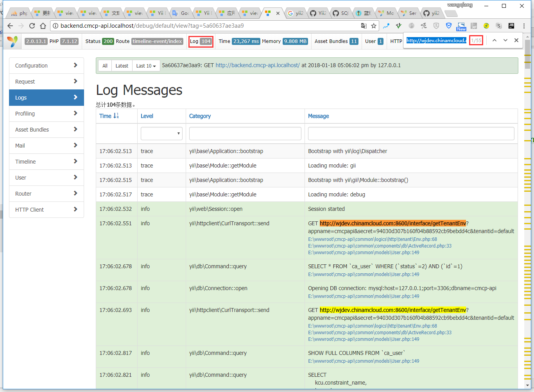Click the Yii logo in debug toolbar
Image resolution: width=534 pixels, height=392 pixels.
point(13,41)
